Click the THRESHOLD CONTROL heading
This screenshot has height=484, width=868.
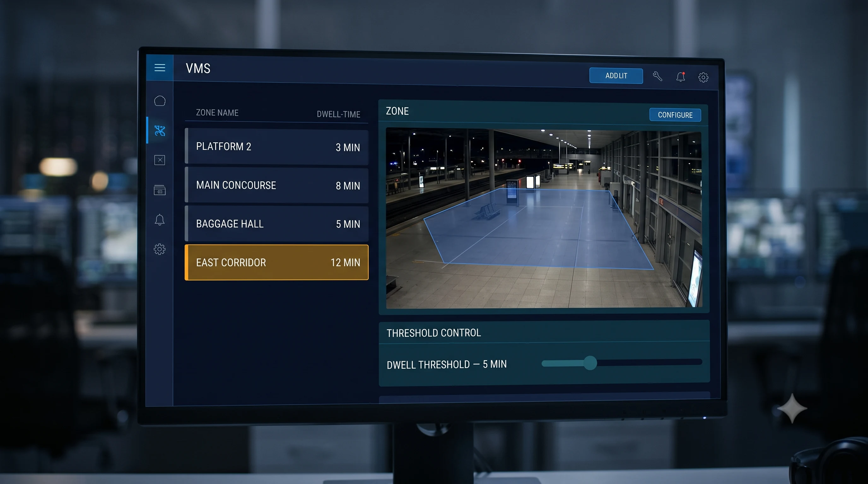click(x=434, y=333)
